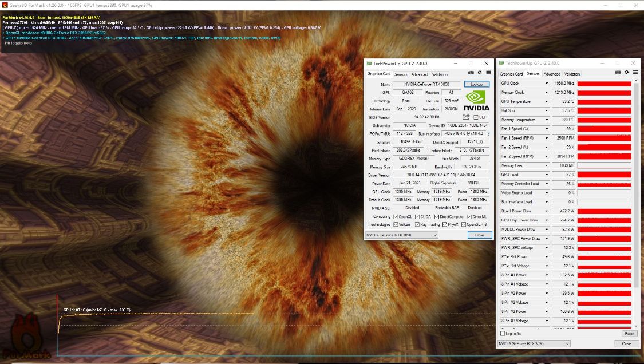
Task: Click the FurMark title bar icon
Action: pyautogui.click(x=5, y=5)
